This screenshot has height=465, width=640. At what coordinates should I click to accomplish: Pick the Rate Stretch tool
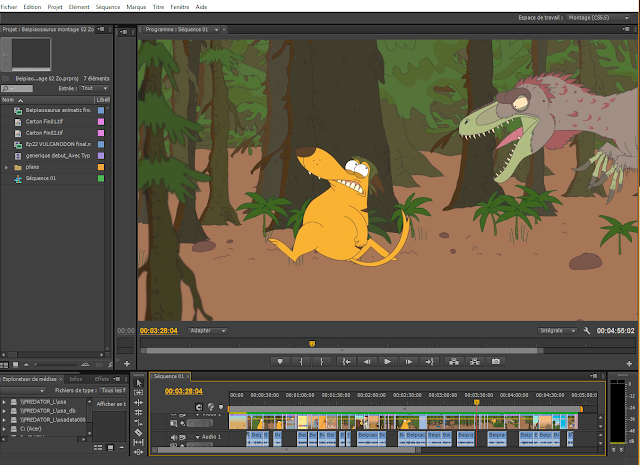138,422
